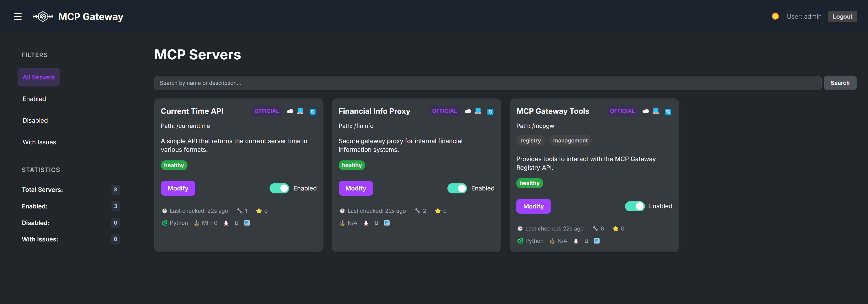Image resolution: width=868 pixels, height=304 pixels.
Task: Switch off MCP Gateway Tools enabled toggle
Action: 634,206
